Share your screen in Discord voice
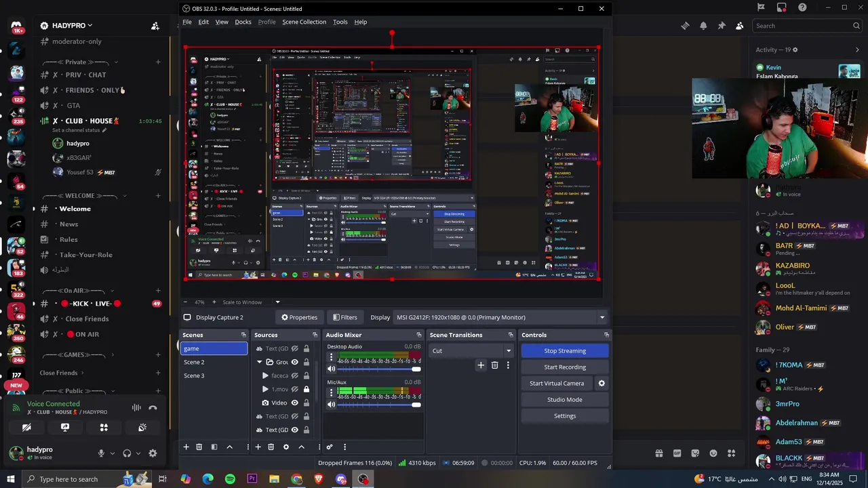The width and height of the screenshot is (868, 488). tap(65, 428)
